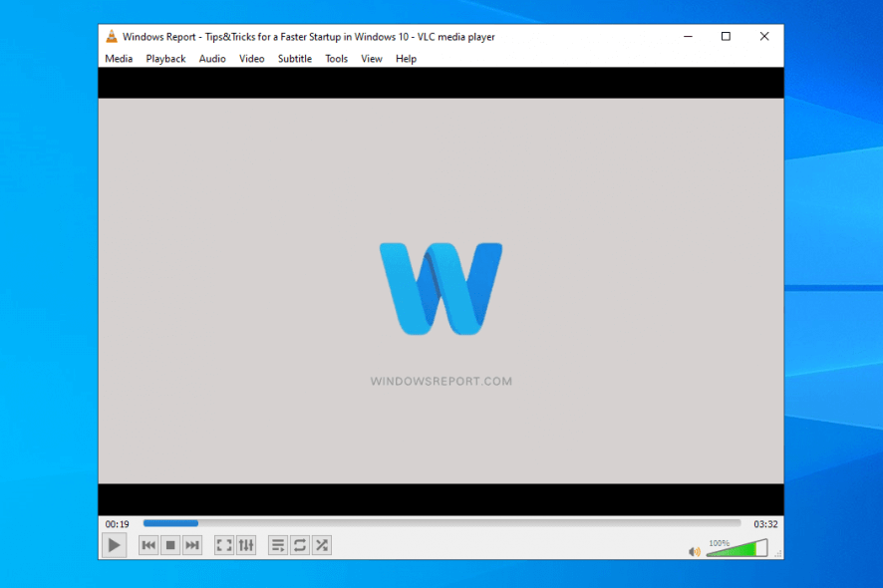
Task: Toggle loop repeat mode
Action: coord(300,545)
